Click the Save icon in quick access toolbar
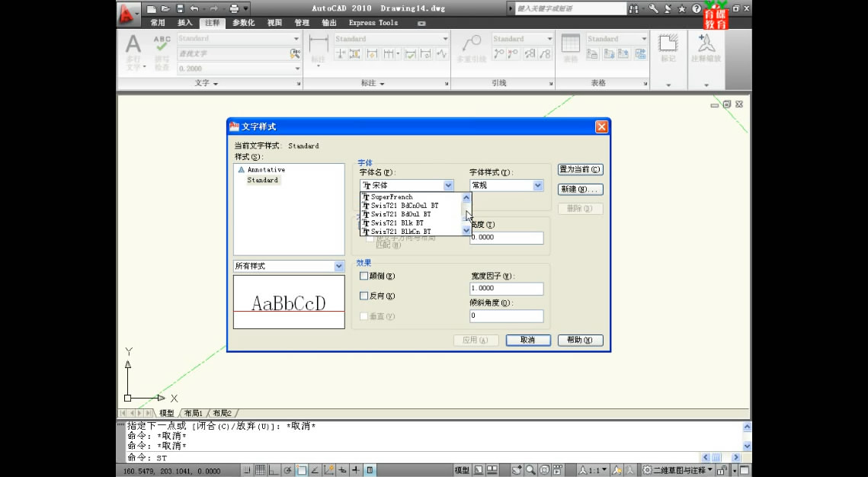This screenshot has width=868, height=477. tap(179, 9)
